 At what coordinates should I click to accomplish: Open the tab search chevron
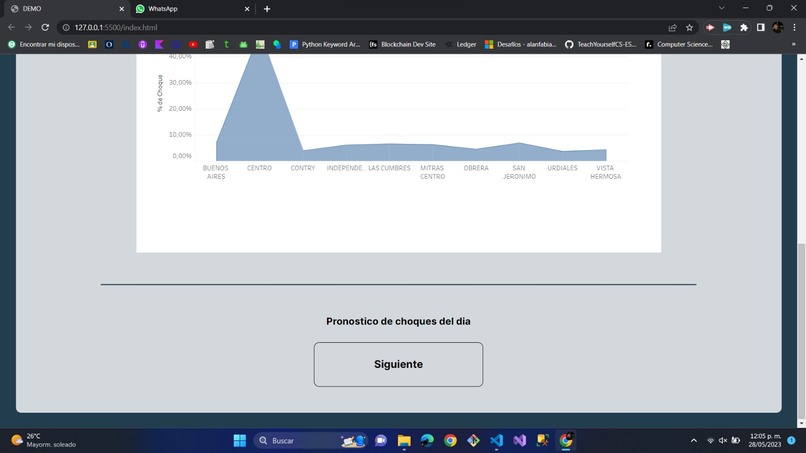pos(722,8)
